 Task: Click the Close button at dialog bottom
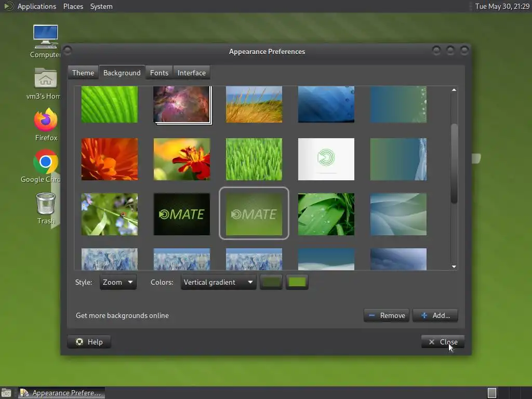point(443,342)
